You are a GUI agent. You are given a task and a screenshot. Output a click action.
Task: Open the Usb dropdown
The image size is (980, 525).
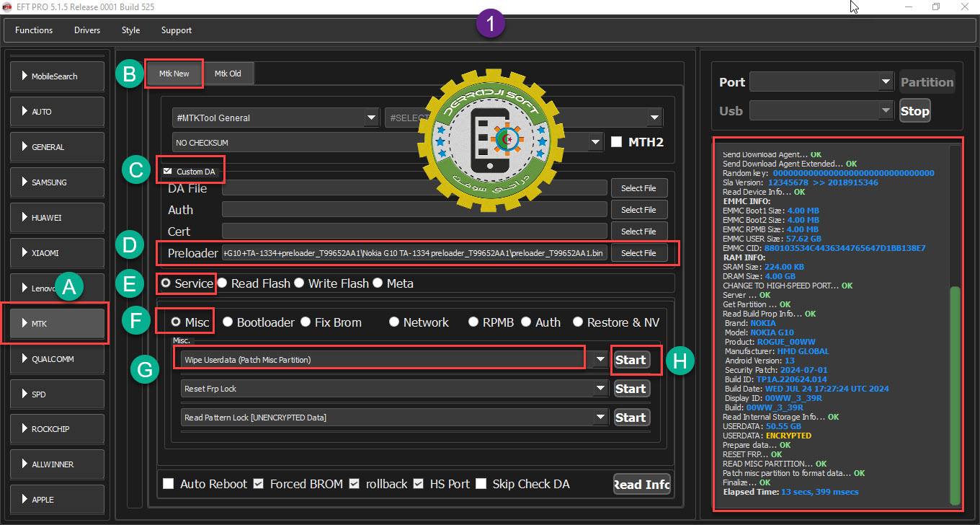(x=821, y=111)
